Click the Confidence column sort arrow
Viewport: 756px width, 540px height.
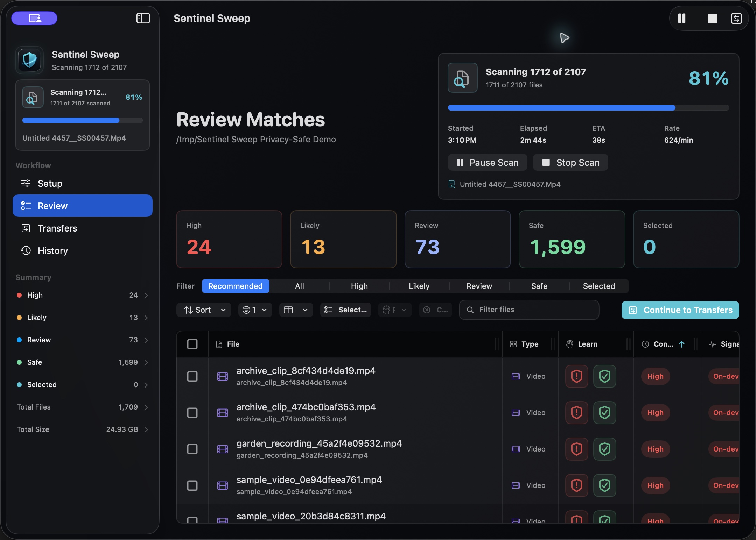(x=682, y=344)
